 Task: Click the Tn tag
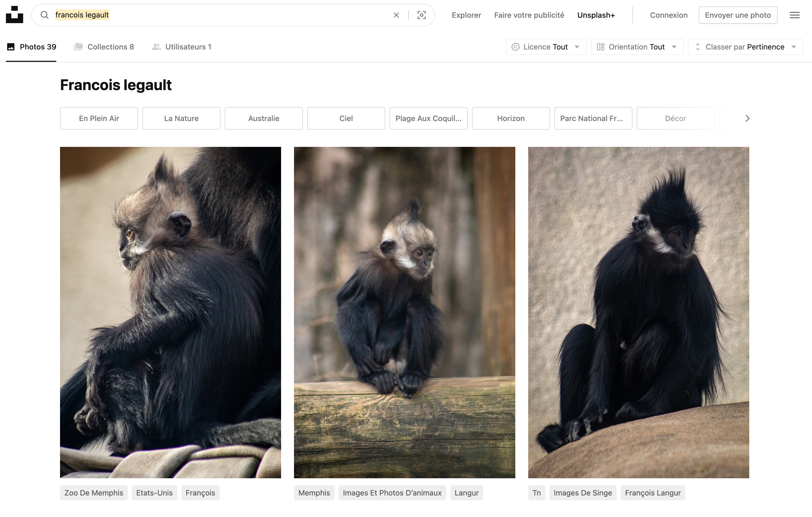click(537, 493)
